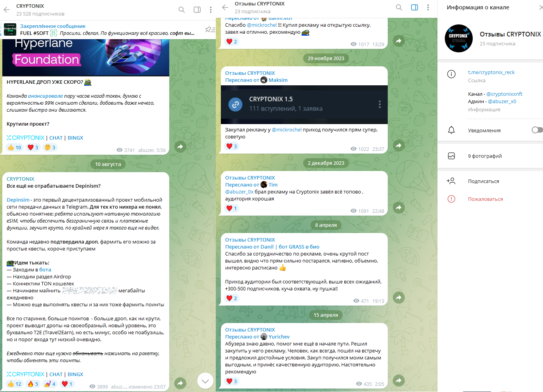Toggle heart reaction on Tim's review
The width and height of the screenshot is (543, 392).
point(232,208)
